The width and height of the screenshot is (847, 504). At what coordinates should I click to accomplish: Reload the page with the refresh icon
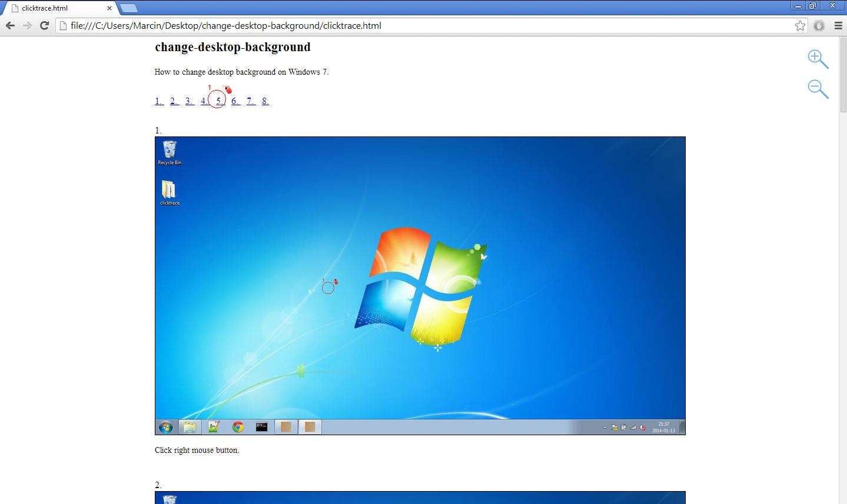(44, 25)
